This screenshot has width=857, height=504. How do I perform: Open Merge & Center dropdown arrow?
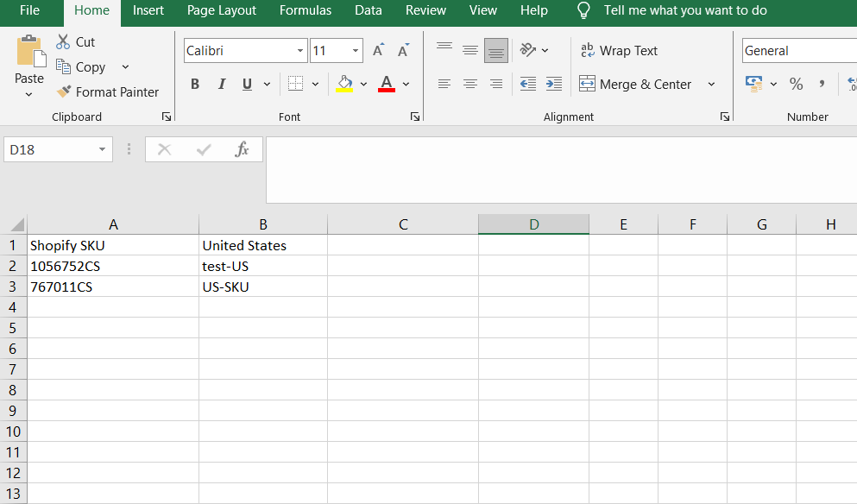(x=712, y=85)
